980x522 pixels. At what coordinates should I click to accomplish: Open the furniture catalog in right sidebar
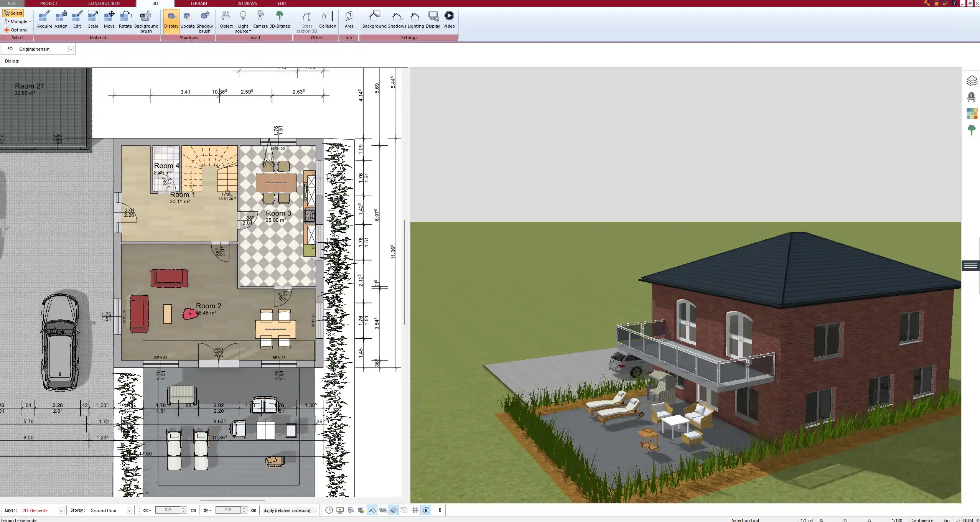pyautogui.click(x=972, y=97)
